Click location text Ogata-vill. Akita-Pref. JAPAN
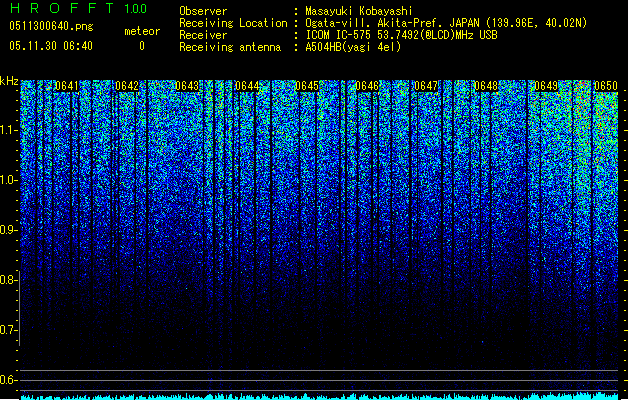Screen dimensions: 629x400 392,23
